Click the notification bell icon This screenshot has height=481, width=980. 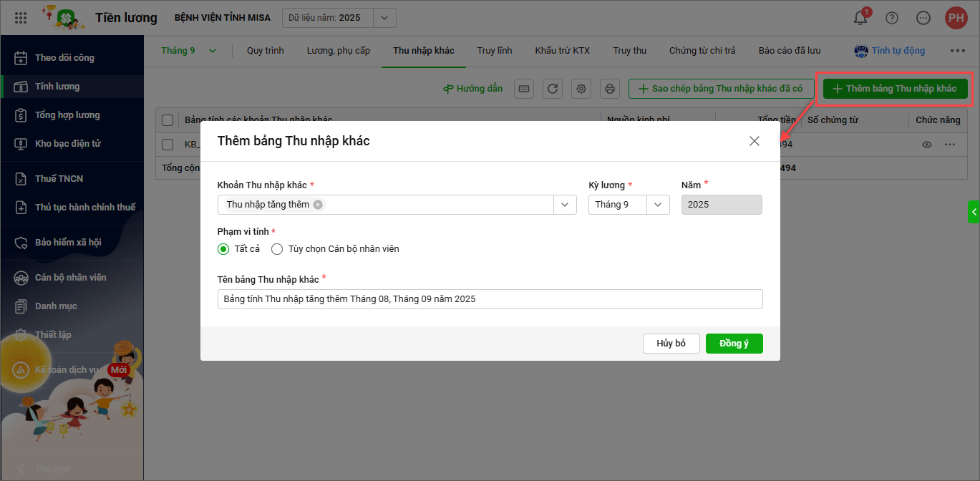point(860,18)
